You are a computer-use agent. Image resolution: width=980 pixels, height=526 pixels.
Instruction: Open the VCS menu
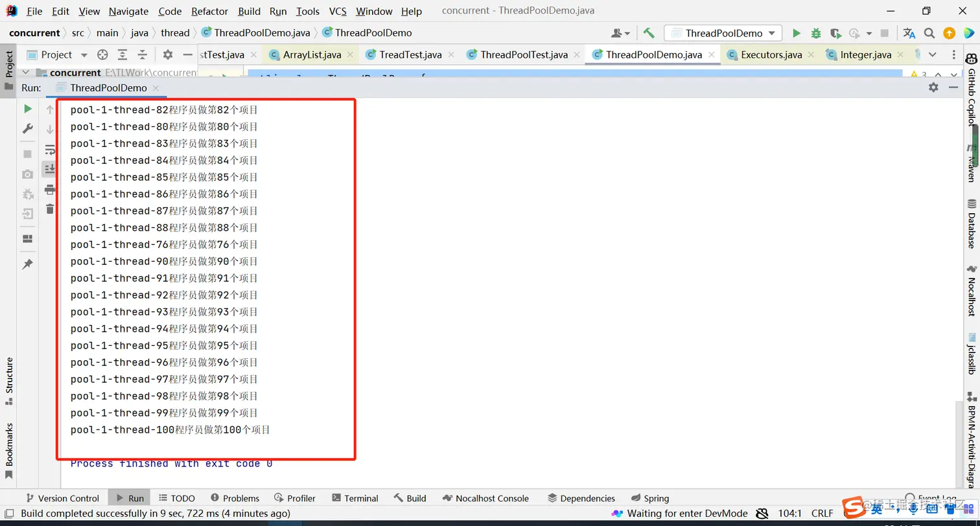pos(338,11)
